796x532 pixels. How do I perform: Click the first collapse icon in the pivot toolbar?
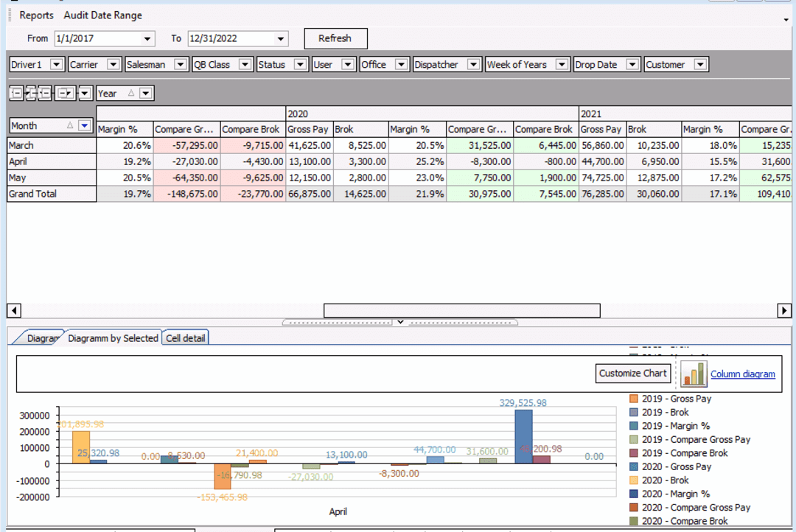pyautogui.click(x=15, y=93)
